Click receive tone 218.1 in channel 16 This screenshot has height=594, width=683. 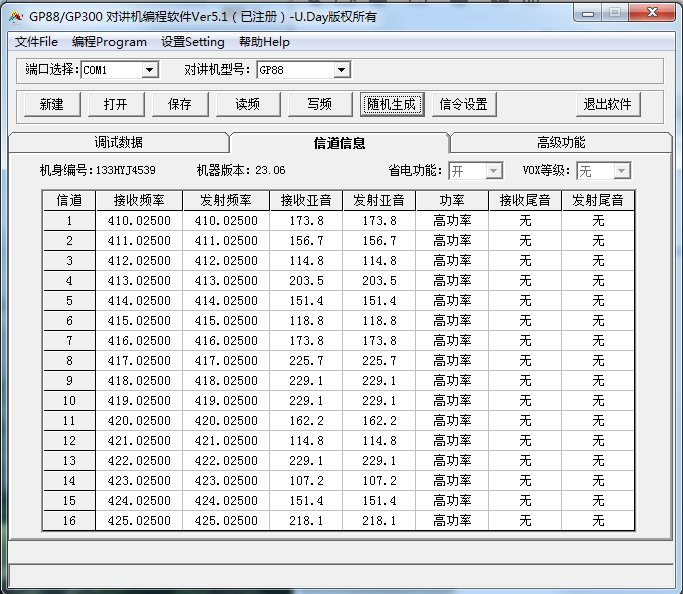click(306, 521)
